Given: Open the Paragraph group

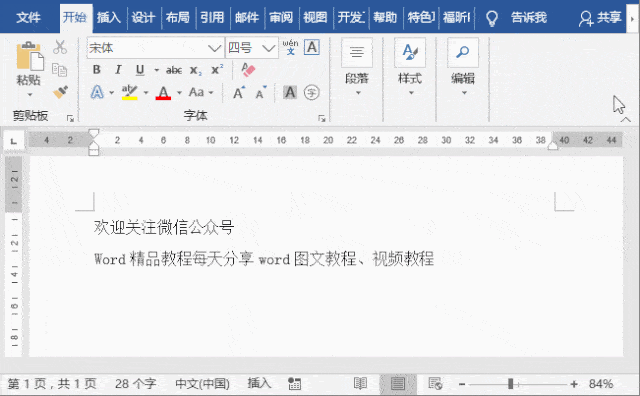Looking at the screenshot, I should pos(357,67).
